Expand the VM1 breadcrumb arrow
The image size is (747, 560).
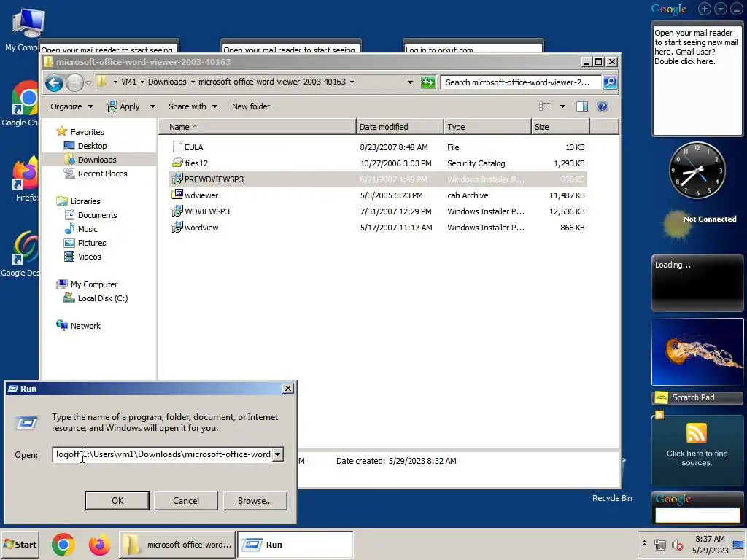point(142,82)
